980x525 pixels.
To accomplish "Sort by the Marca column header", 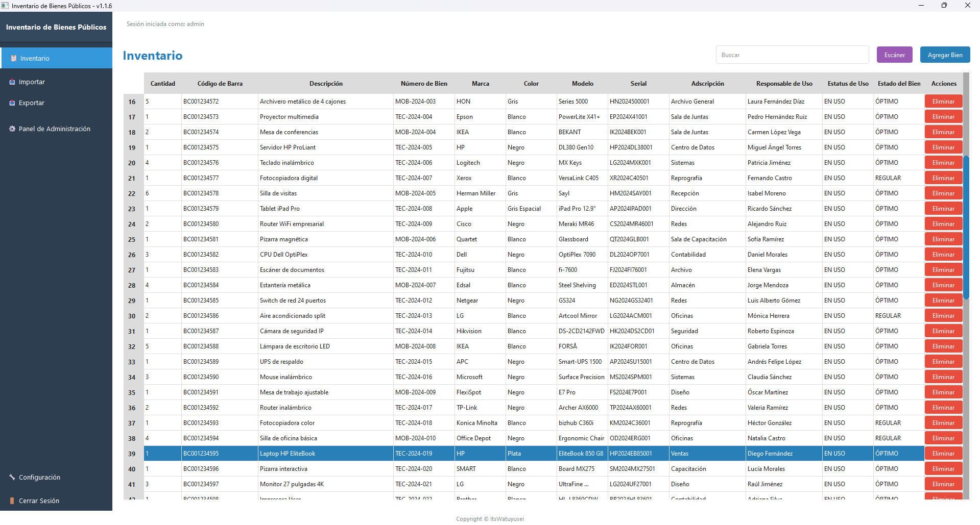I will pyautogui.click(x=480, y=83).
